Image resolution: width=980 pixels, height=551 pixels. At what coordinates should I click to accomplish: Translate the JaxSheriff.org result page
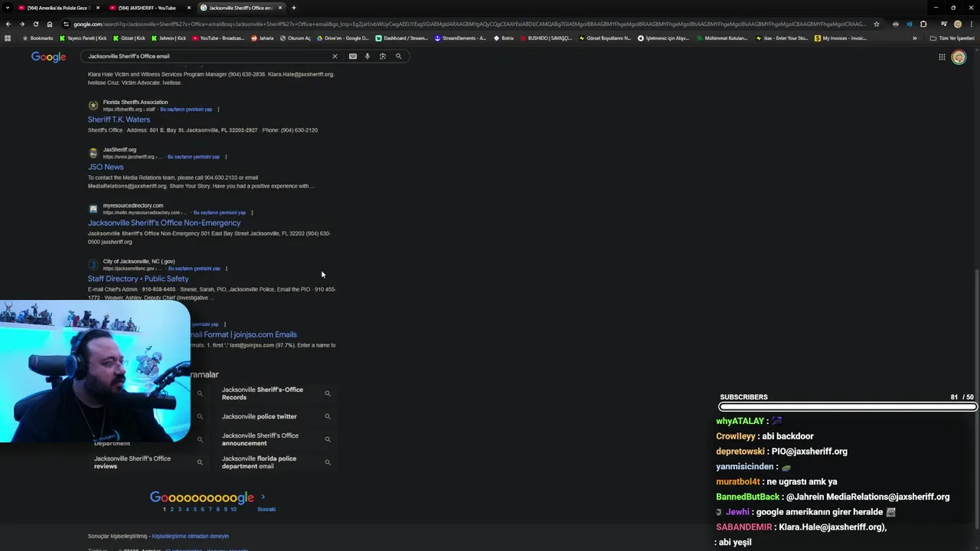pyautogui.click(x=194, y=157)
